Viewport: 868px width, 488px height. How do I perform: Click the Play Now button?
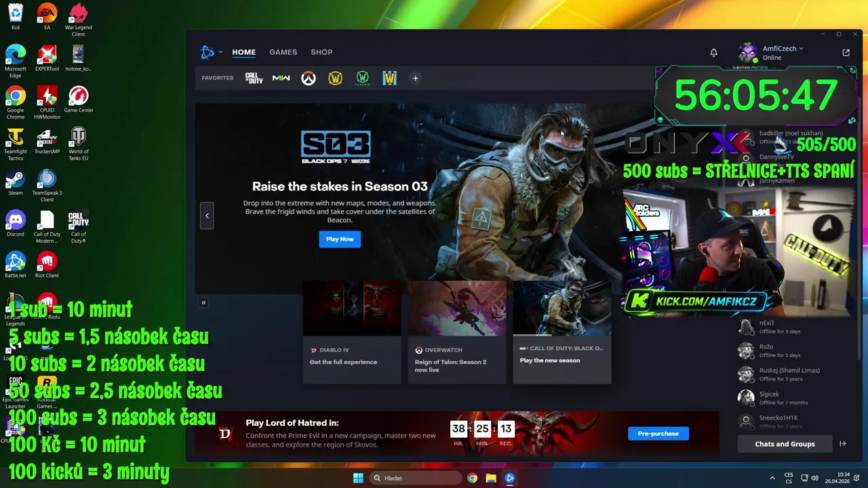pos(340,239)
